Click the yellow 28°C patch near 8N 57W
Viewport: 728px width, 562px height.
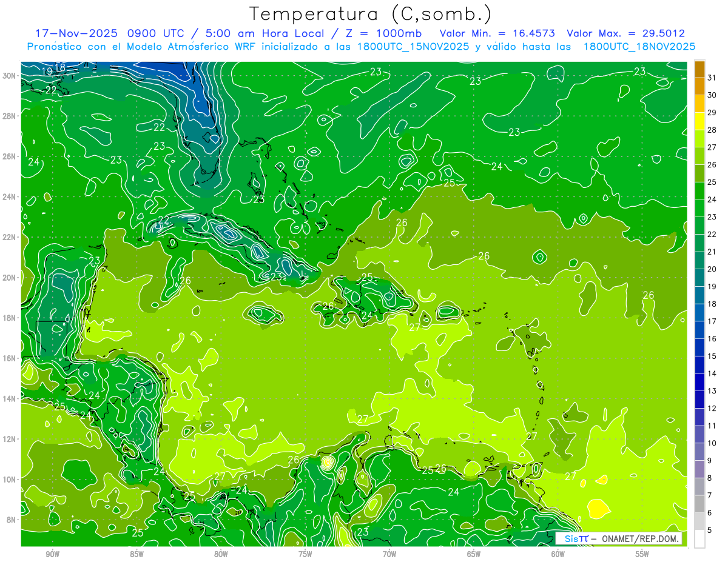[598, 509]
